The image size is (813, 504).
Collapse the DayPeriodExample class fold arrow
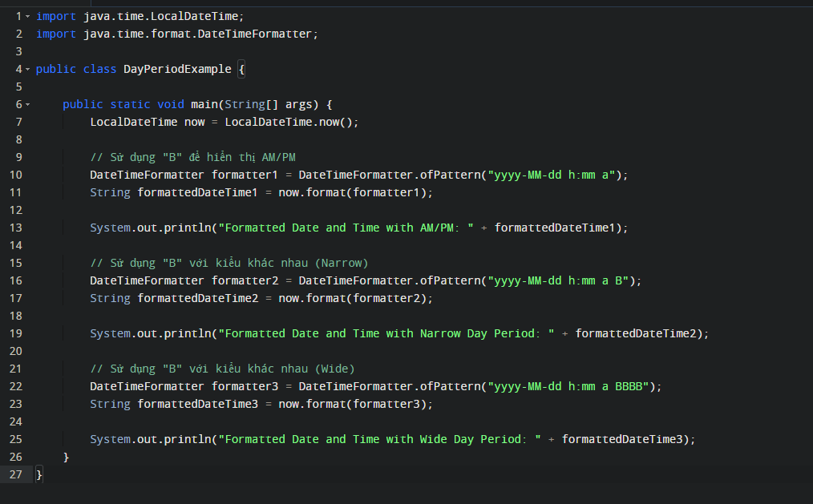point(28,70)
